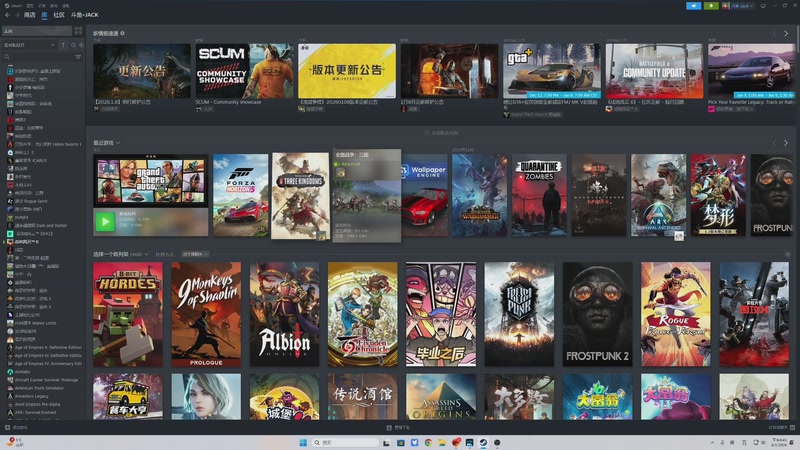Expand the 选择一个陈列架 shelf dropdown
The width and height of the screenshot is (800, 450).
pyautogui.click(x=120, y=254)
